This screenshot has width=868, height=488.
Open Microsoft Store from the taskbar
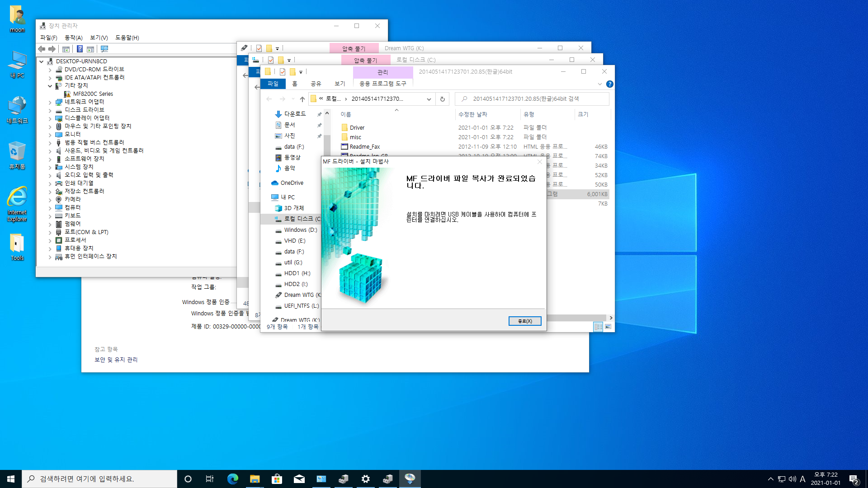(277, 479)
